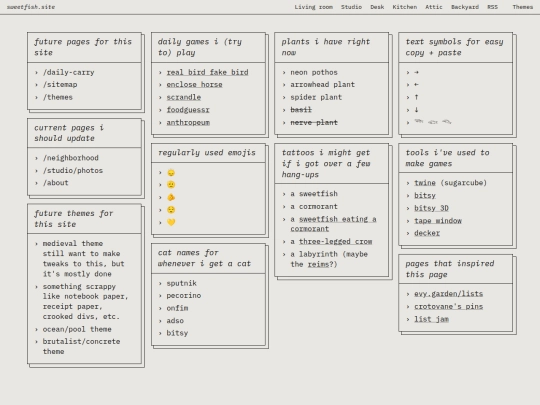The height and width of the screenshot is (405, 540).
Task: Open the bitsy 3D link
Action: pos(431,208)
